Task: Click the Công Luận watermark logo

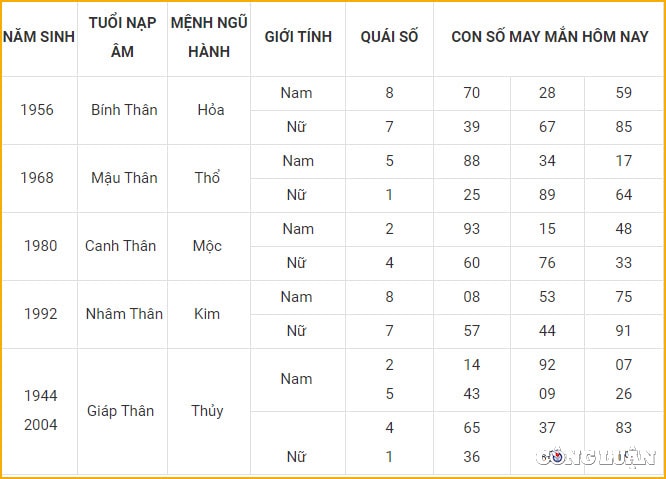Action: coord(596,456)
